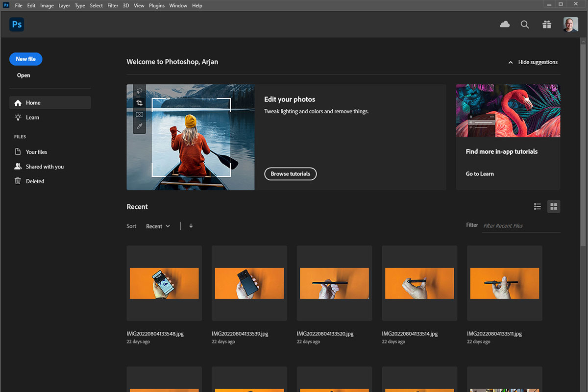Open thumbnail IMG20220804133511.jpg

[505, 283]
